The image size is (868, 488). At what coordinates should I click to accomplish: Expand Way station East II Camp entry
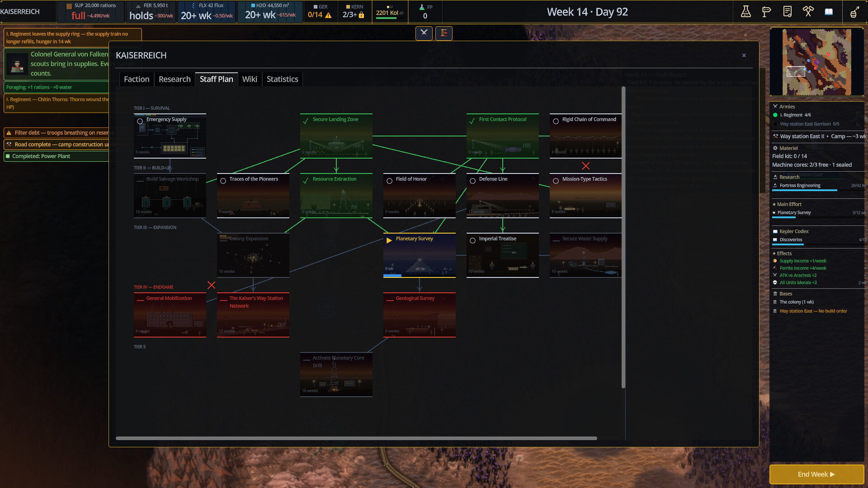[x=819, y=136]
